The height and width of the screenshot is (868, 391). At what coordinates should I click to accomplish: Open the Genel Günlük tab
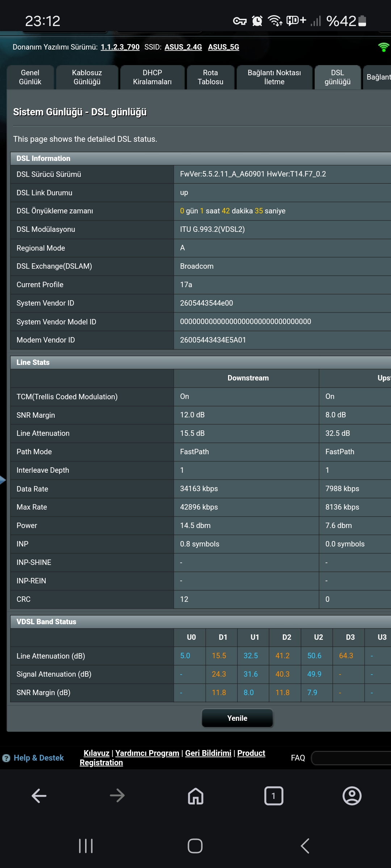(30, 77)
